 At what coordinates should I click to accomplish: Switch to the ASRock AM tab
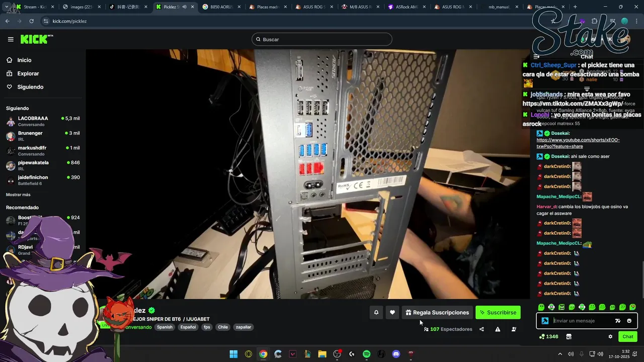tap(407, 7)
